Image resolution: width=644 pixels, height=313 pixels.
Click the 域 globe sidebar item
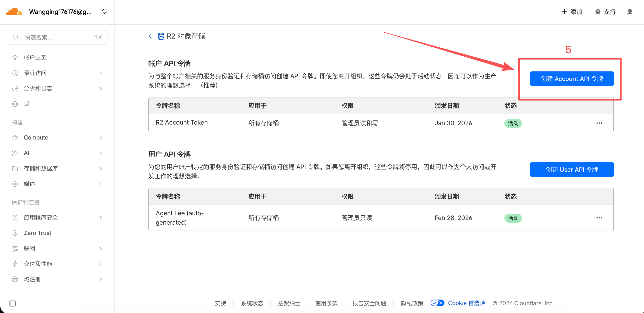pyautogui.click(x=26, y=104)
